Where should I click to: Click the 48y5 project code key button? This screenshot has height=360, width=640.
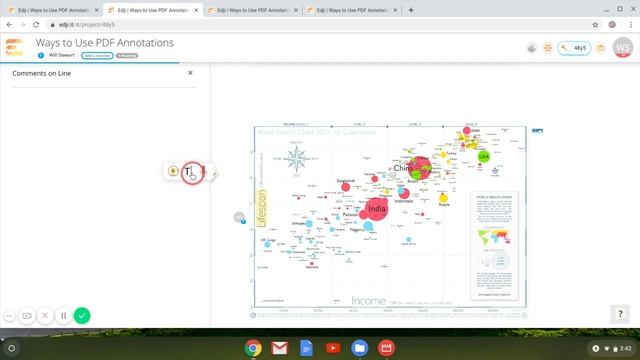point(574,48)
